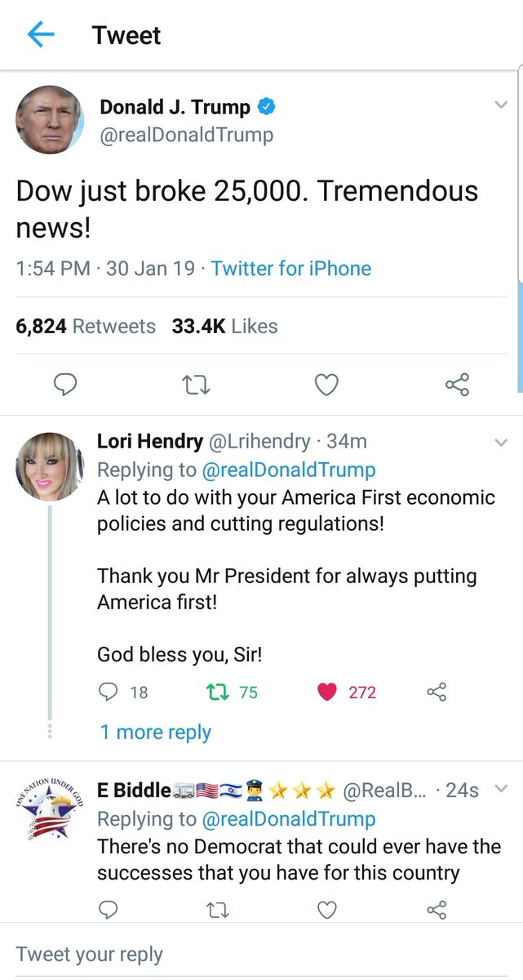Reply to E Biddle's tweet

click(109, 910)
